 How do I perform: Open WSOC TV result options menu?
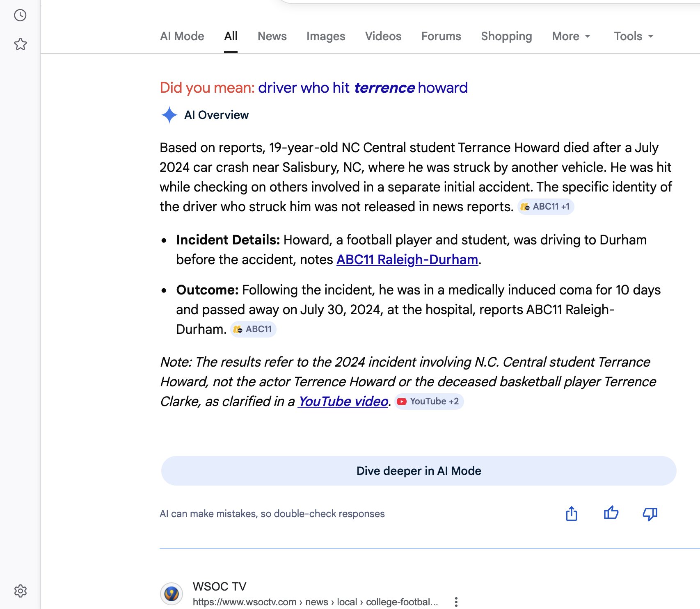click(456, 602)
